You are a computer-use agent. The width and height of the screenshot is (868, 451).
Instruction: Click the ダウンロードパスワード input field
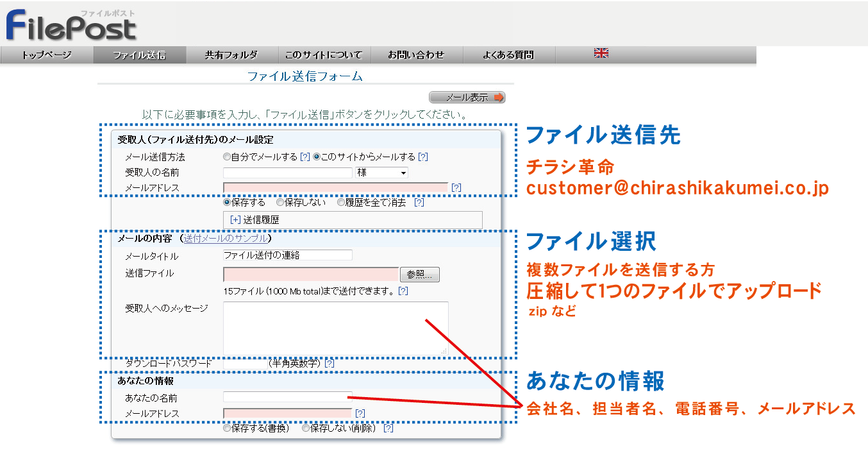coord(245,363)
